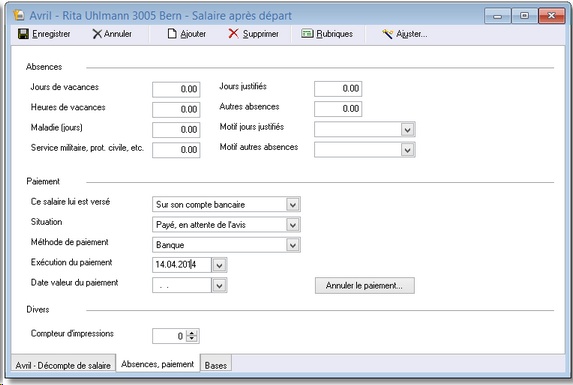Open the Motif jours justifiés dropdown
This screenshot has height=385, width=573.
408,130
